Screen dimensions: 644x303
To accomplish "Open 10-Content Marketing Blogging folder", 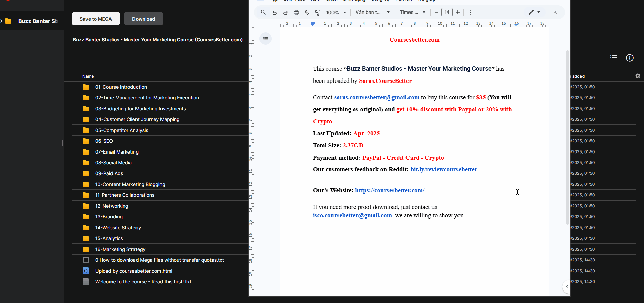I will coord(160,184).
